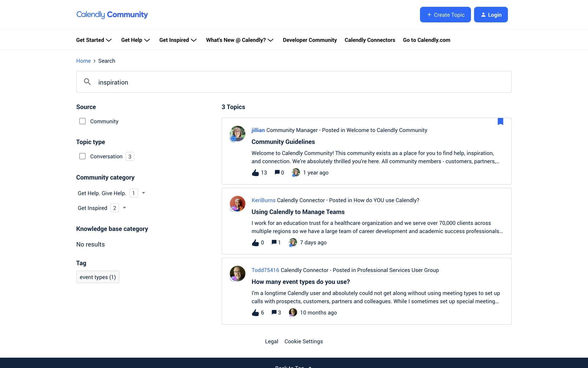Viewport: 588px width, 368px height.
Task: Expand the Get Inspired category filter arrow
Action: click(x=124, y=208)
